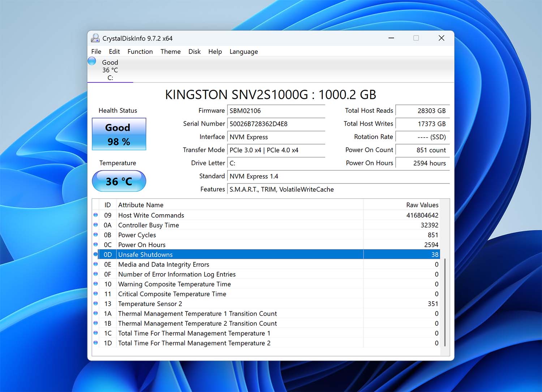The height and width of the screenshot is (392, 542).
Task: Open the Disk menu
Action: point(194,52)
